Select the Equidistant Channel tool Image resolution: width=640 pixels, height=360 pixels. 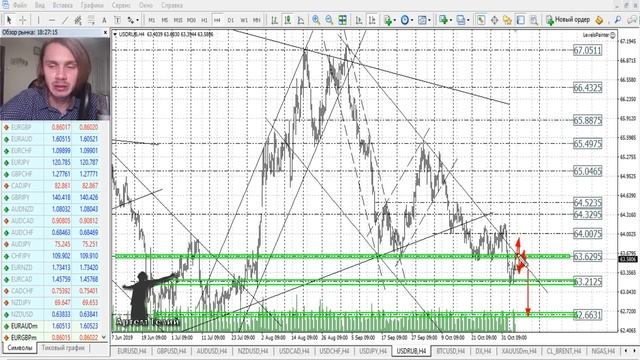coord(78,20)
